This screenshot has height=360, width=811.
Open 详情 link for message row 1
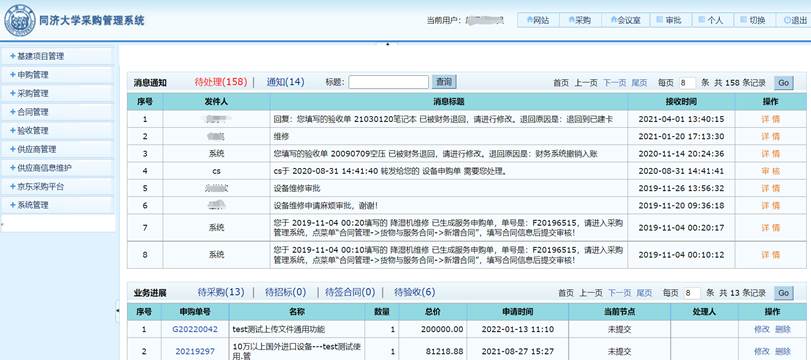771,119
